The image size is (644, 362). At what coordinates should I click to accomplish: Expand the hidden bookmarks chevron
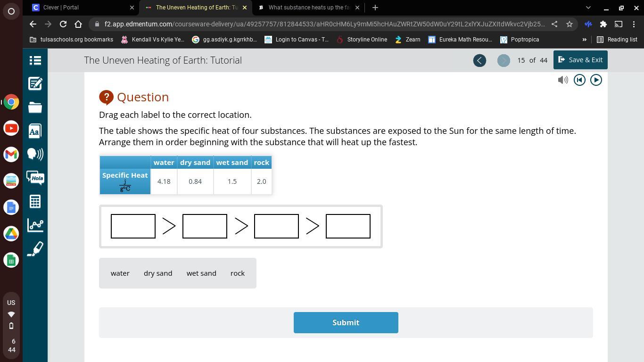(585, 40)
